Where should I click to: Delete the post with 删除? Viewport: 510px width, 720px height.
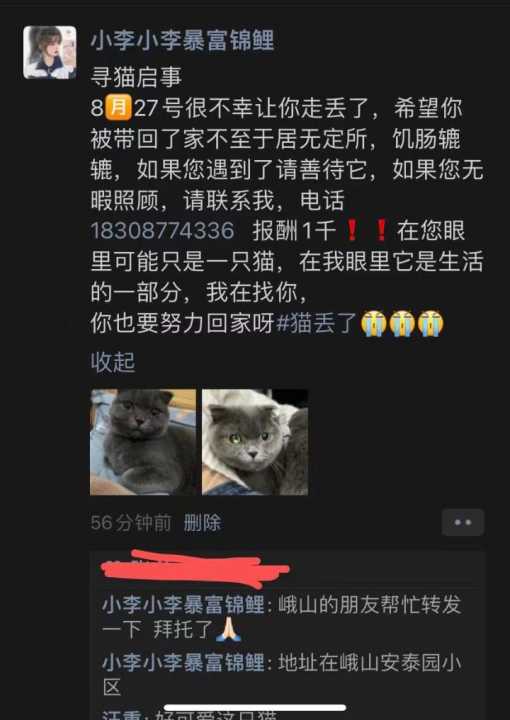pyautogui.click(x=202, y=523)
